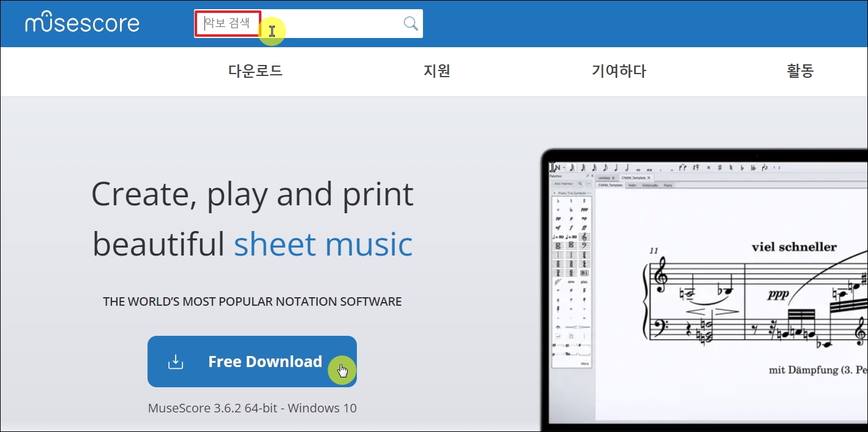The height and width of the screenshot is (432, 868).
Task: Open the 기여하다 menu item
Action: [619, 71]
